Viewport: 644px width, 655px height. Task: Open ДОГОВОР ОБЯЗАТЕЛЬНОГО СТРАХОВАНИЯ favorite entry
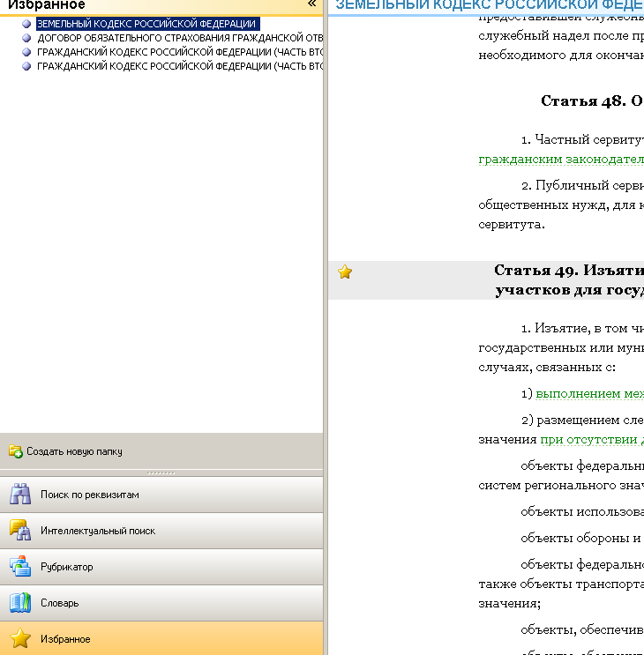coord(180,38)
